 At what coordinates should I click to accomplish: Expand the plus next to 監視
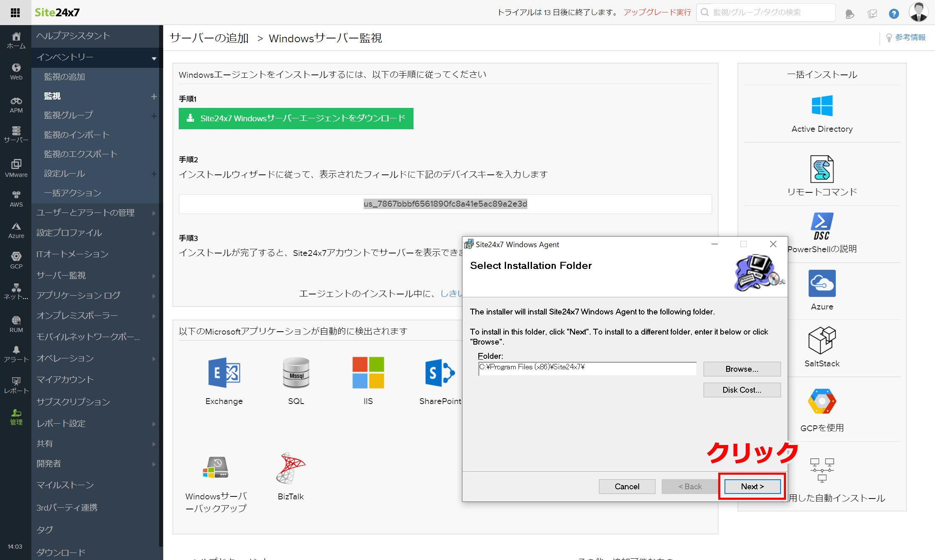[154, 97]
